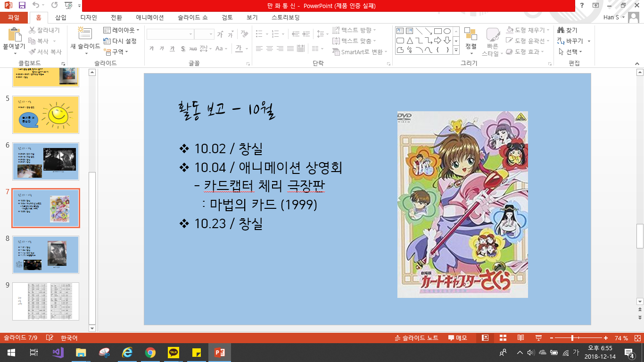This screenshot has width=644, height=362.
Task: Click the increase list indent level icon
Action: tap(307, 34)
